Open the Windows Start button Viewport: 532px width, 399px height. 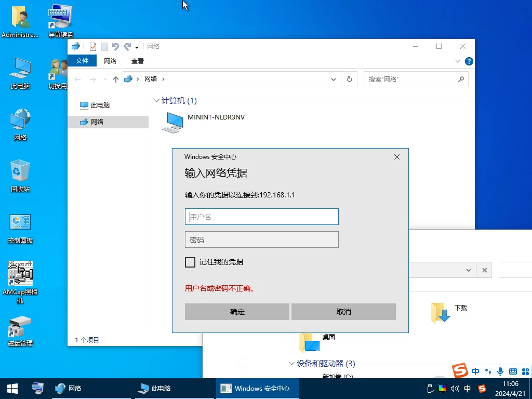tap(12, 389)
